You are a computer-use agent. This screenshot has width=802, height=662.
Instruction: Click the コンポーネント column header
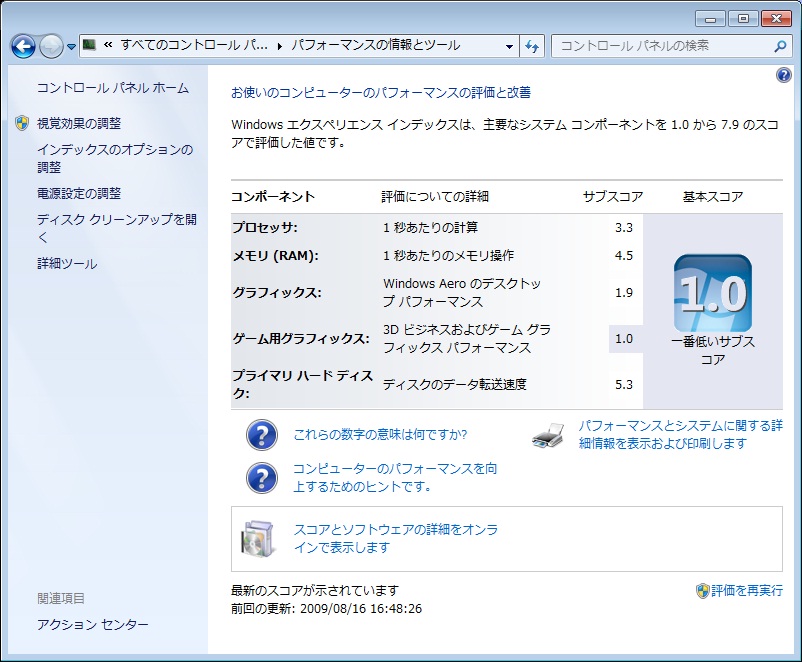(273, 197)
